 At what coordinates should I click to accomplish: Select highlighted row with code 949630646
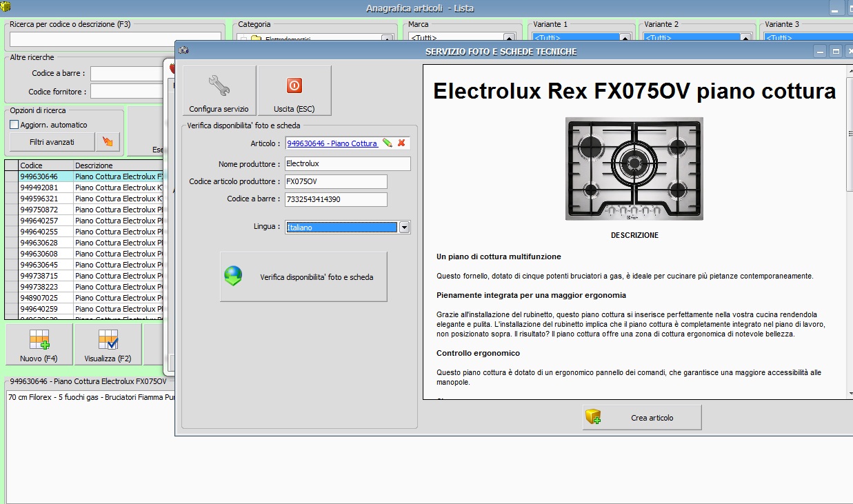tap(84, 177)
